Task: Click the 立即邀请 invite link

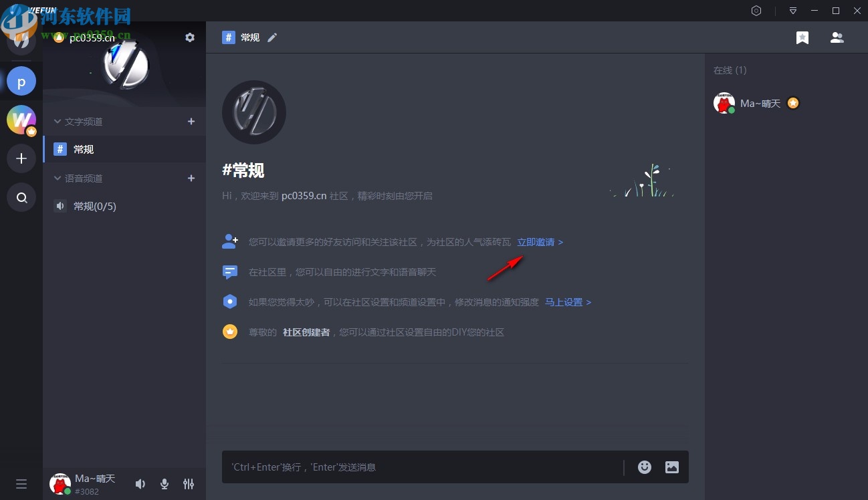Action: coord(537,241)
